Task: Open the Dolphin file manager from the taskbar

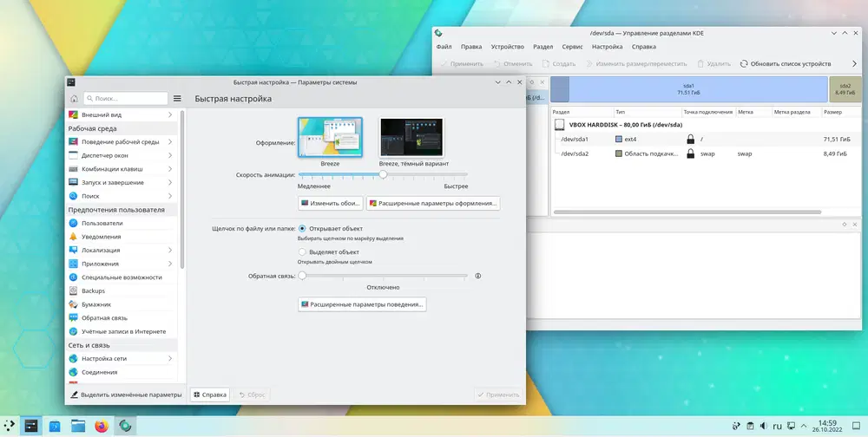Action: click(x=78, y=426)
